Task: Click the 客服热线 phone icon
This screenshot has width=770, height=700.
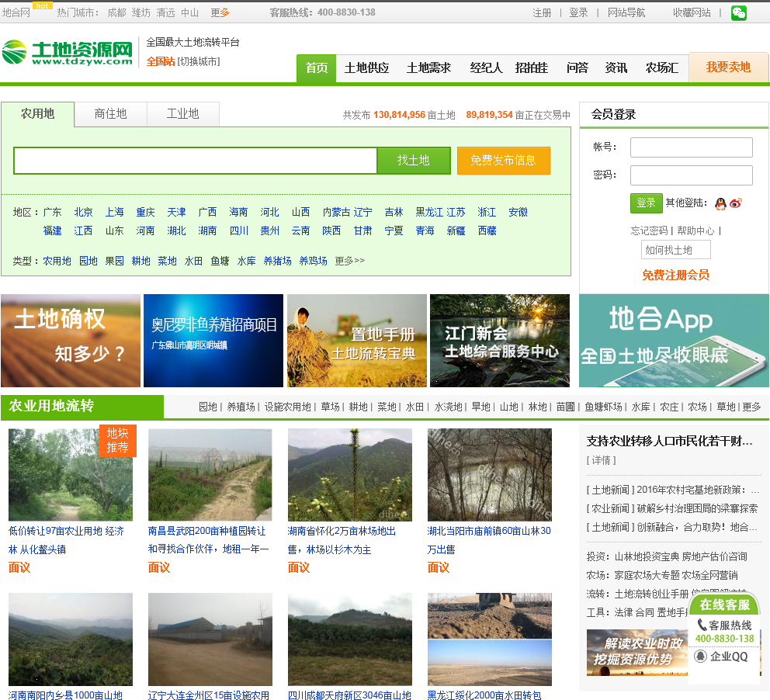Action: (x=702, y=625)
